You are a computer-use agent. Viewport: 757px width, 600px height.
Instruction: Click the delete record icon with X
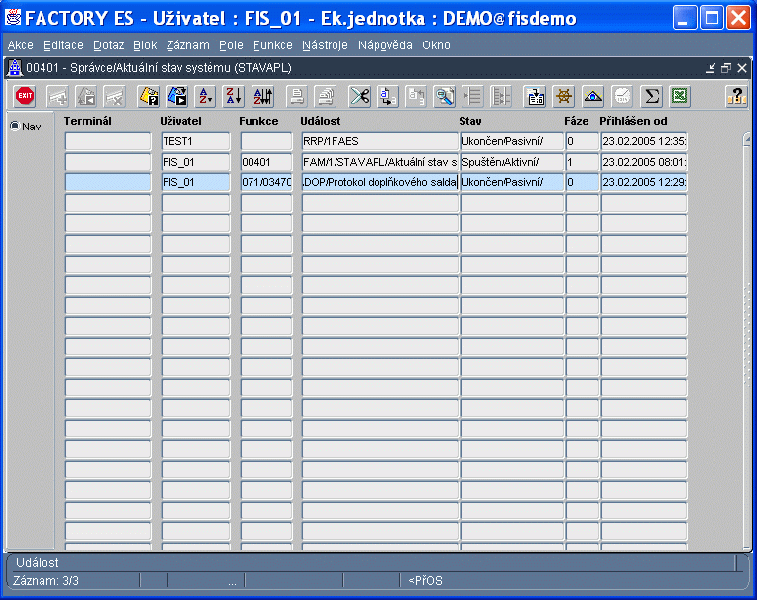pyautogui.click(x=115, y=97)
